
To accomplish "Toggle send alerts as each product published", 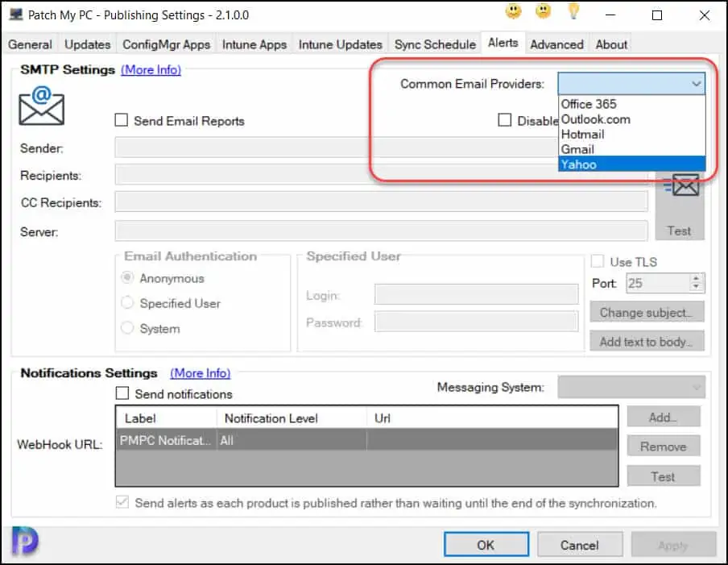I will point(122,502).
